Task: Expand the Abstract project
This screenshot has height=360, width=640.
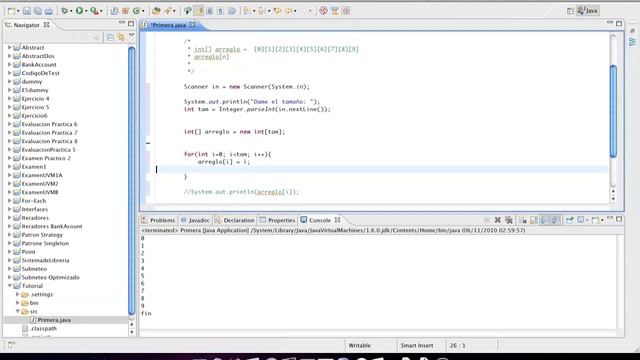Action: [9, 47]
